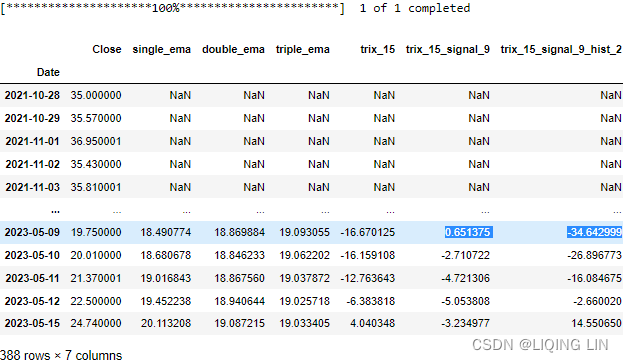The width and height of the screenshot is (623, 362).
Task: Click Close value 20.010000
Action: tap(96, 256)
